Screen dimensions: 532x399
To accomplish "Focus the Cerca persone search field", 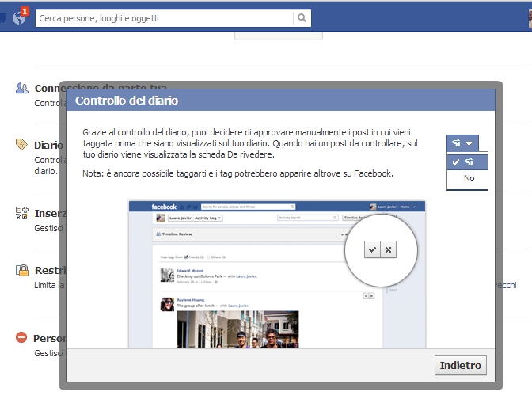I will (x=164, y=17).
